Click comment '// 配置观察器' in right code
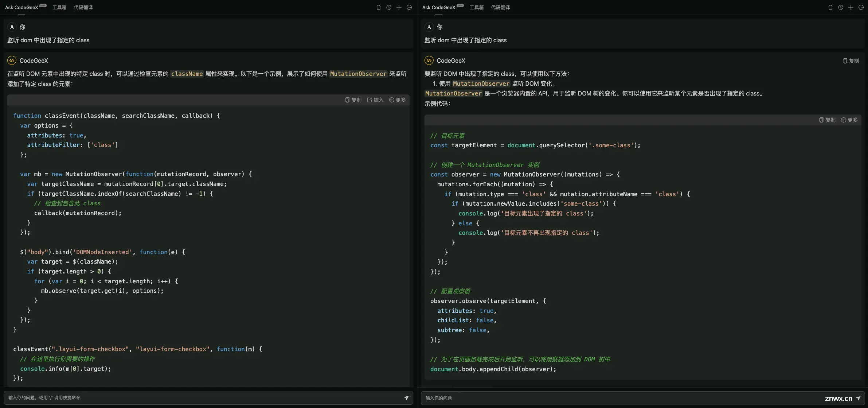The image size is (868, 408). (x=450, y=291)
